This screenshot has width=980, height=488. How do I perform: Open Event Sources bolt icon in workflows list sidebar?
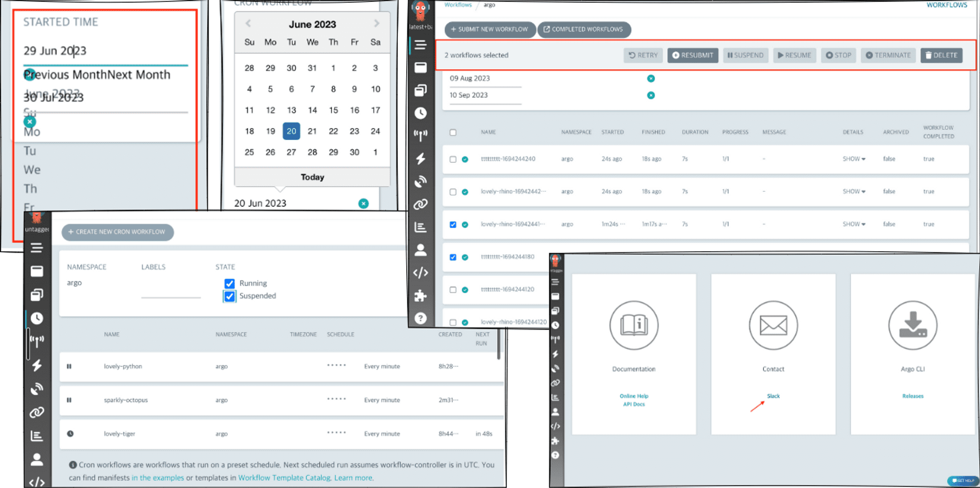coord(420,158)
